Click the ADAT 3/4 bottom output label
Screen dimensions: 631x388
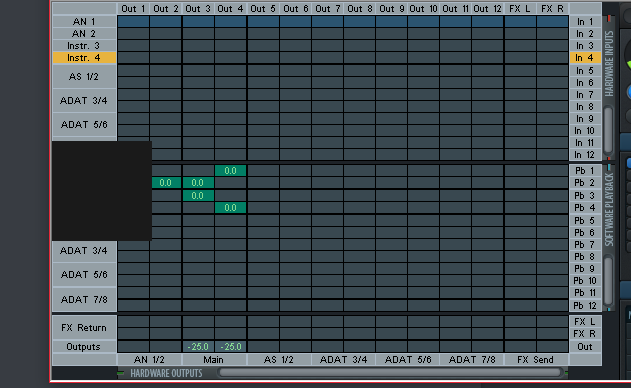[343, 359]
